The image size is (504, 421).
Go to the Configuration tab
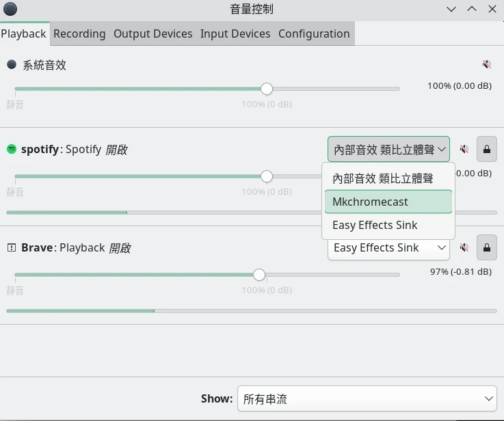coord(314,33)
